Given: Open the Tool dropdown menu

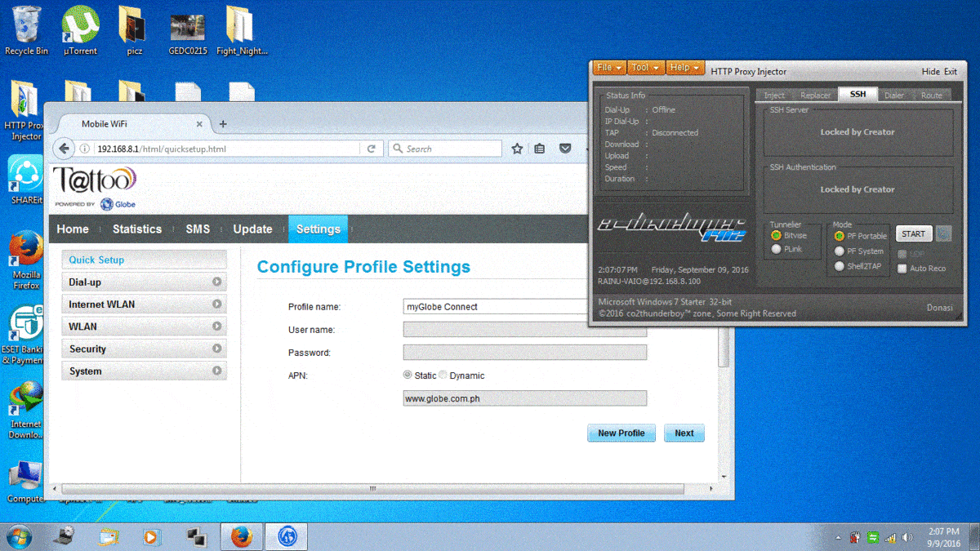Looking at the screenshot, I should point(645,68).
